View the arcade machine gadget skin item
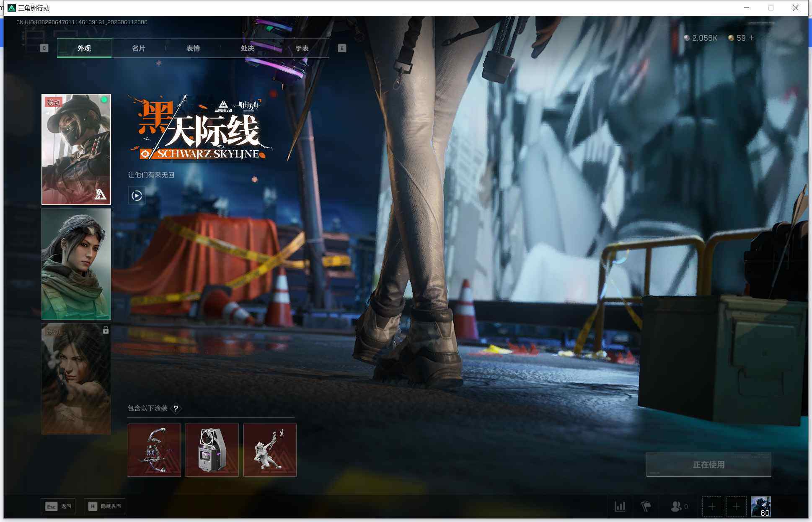The image size is (812, 522). tap(212, 450)
